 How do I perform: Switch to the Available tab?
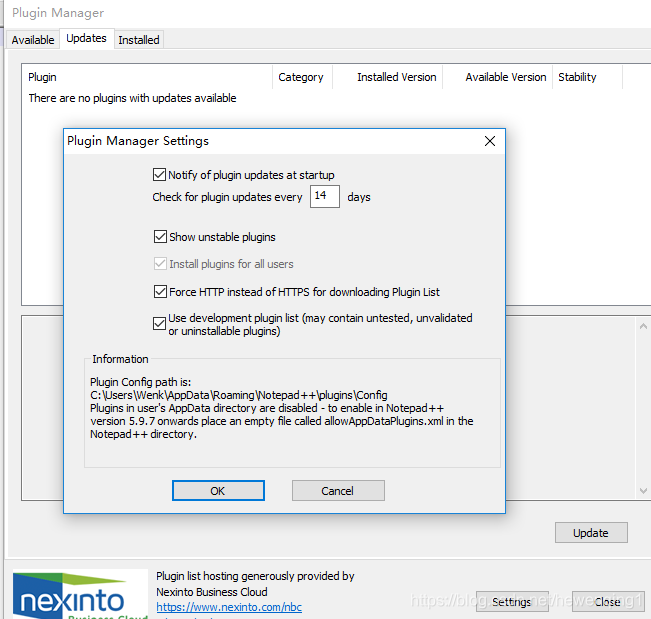(x=33, y=40)
